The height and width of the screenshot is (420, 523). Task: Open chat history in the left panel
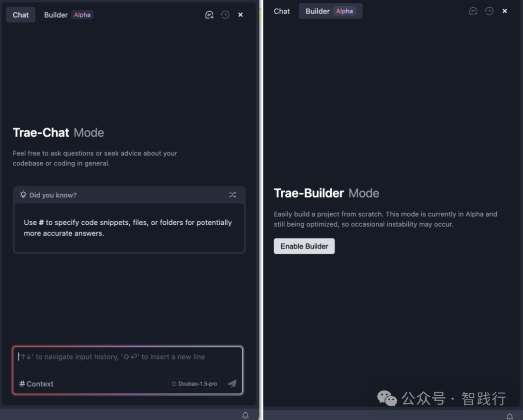point(225,15)
